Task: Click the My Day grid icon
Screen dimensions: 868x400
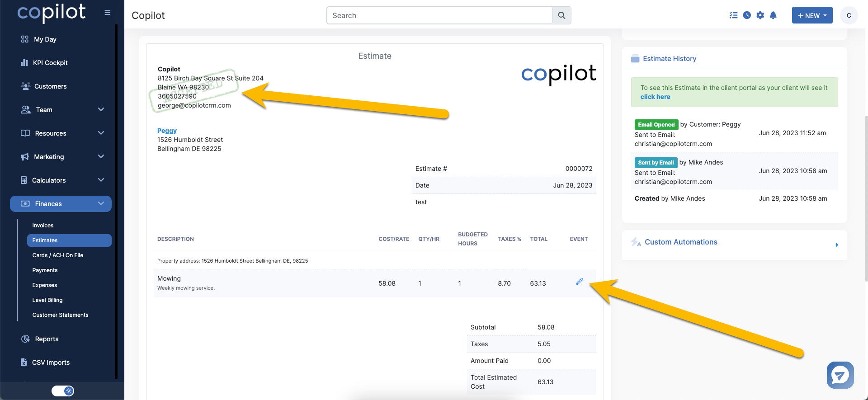Action: pos(25,39)
